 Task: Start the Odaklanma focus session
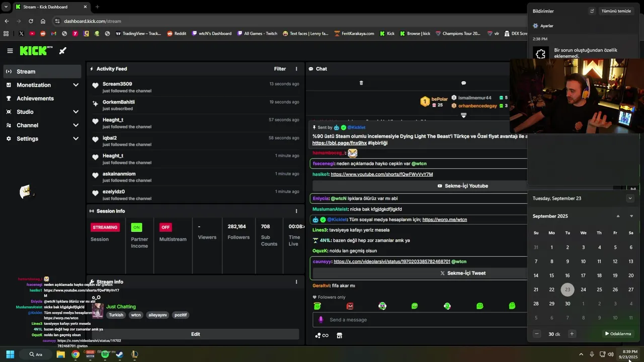pyautogui.click(x=618, y=334)
